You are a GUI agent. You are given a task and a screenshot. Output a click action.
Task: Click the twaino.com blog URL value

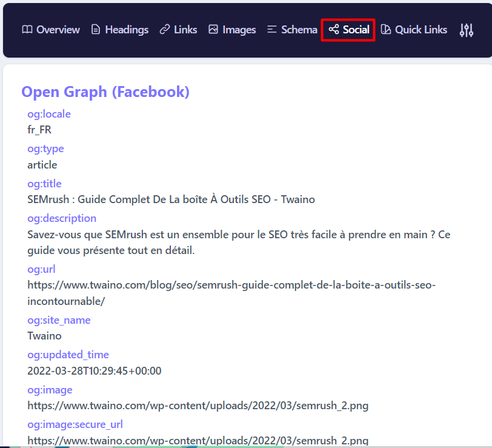[x=231, y=293]
